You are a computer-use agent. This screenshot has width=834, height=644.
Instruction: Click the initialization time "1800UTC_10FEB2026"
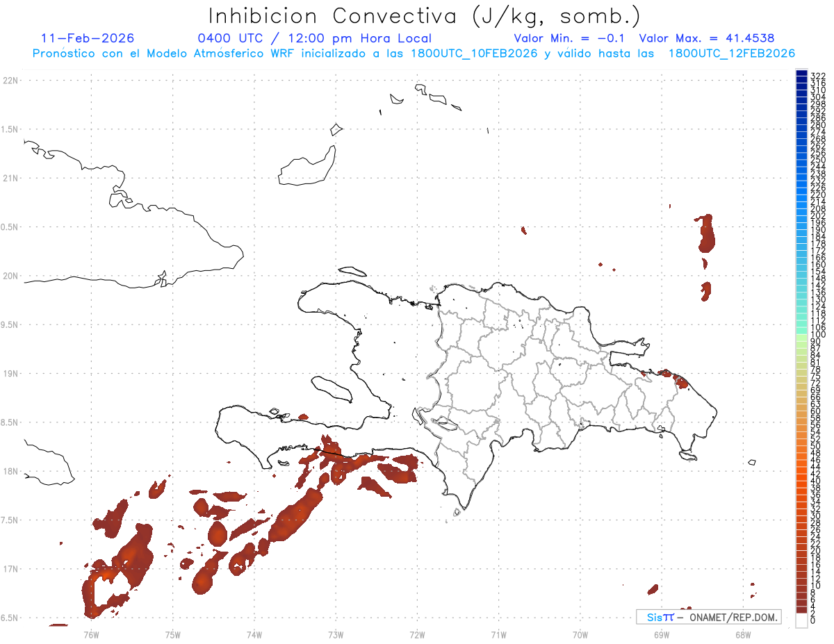pos(474,53)
